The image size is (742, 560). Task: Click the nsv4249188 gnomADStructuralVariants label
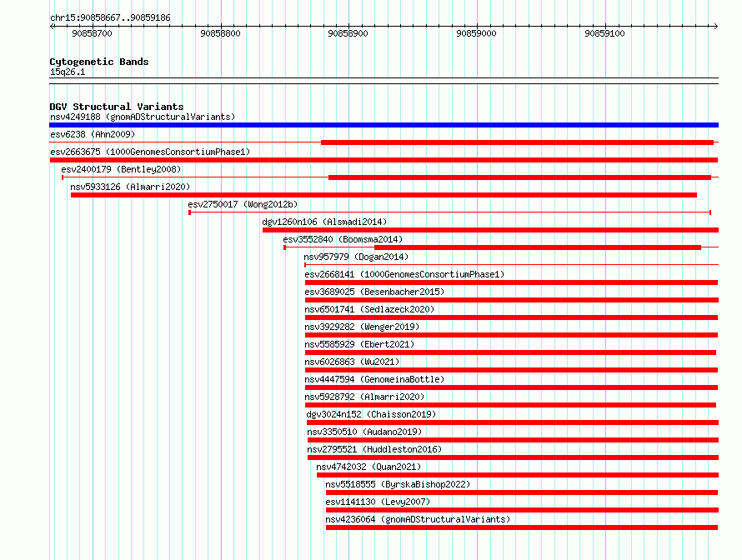point(143,117)
